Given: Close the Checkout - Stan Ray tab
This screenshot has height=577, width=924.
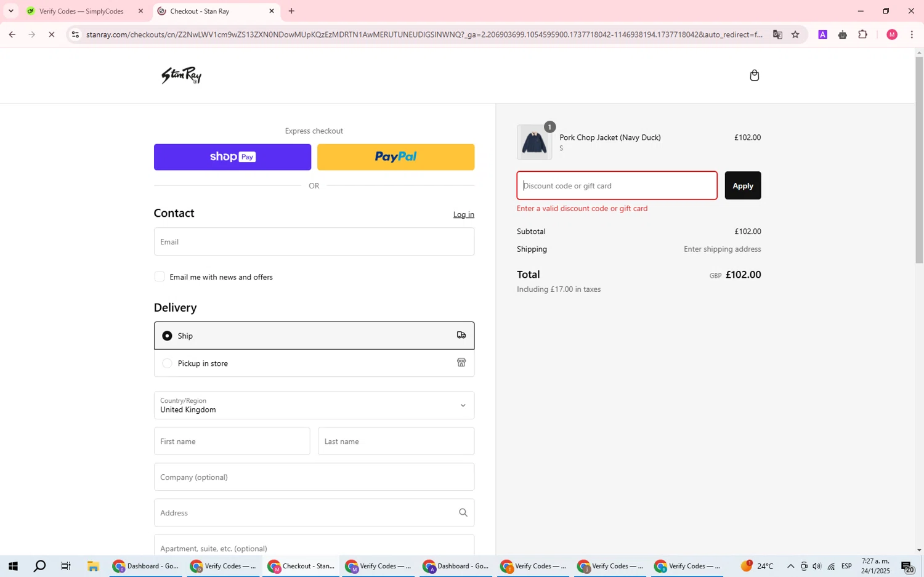Looking at the screenshot, I should 271,11.
